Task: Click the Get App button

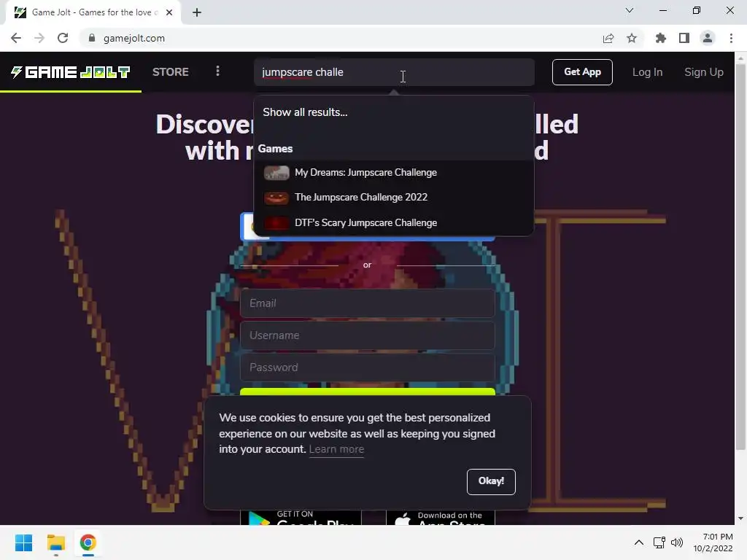Action: (x=582, y=72)
